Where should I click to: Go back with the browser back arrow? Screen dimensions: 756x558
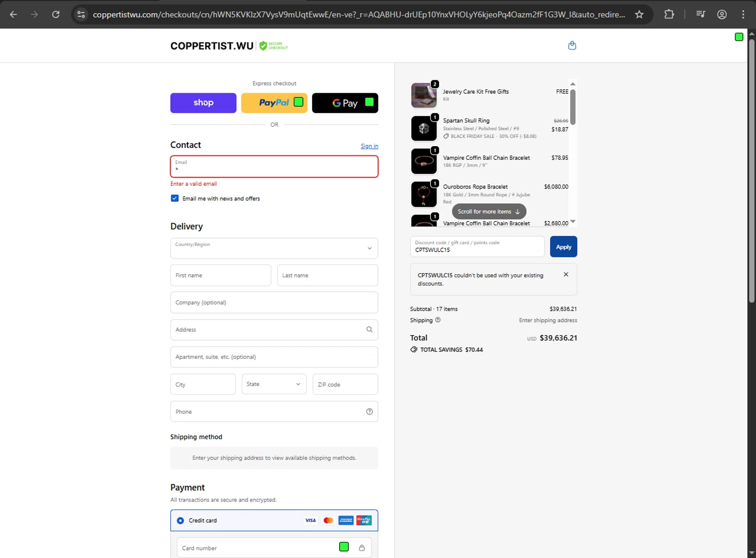14,15
